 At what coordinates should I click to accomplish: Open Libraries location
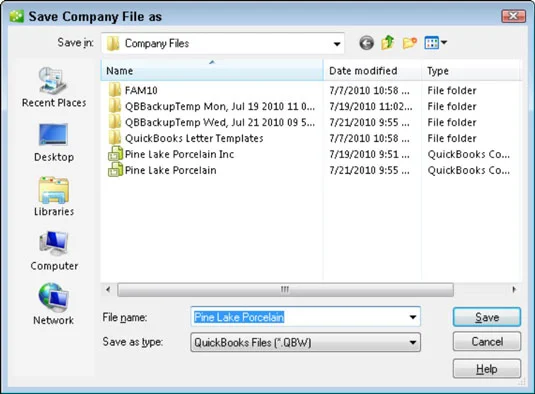(54, 197)
